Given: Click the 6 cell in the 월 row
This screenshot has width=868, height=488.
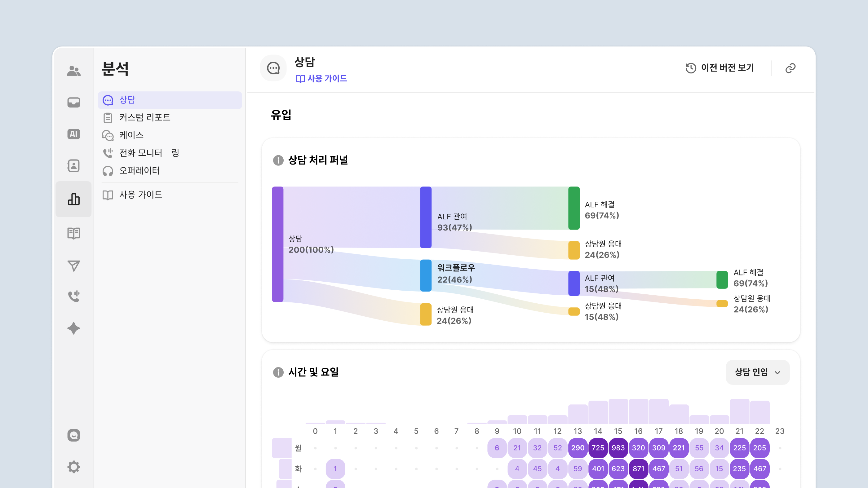Looking at the screenshot, I should point(497,448).
